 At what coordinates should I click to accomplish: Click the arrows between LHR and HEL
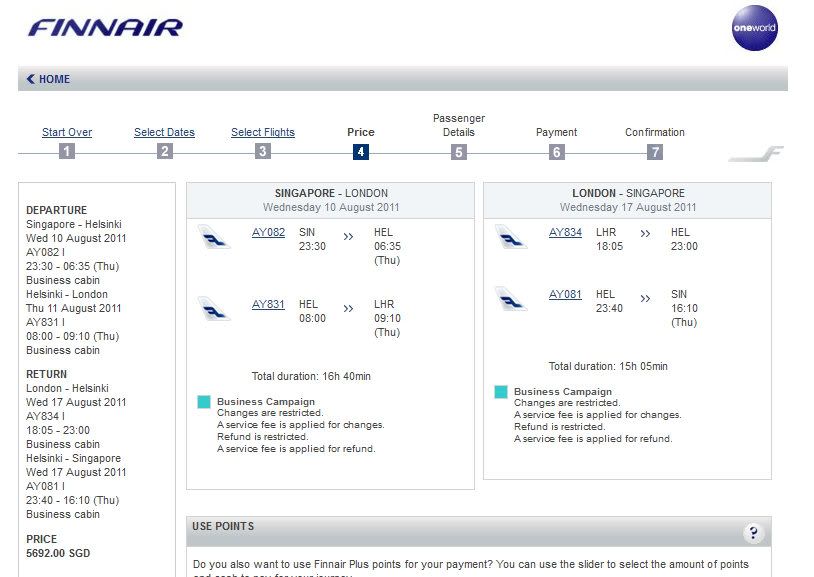pos(645,234)
